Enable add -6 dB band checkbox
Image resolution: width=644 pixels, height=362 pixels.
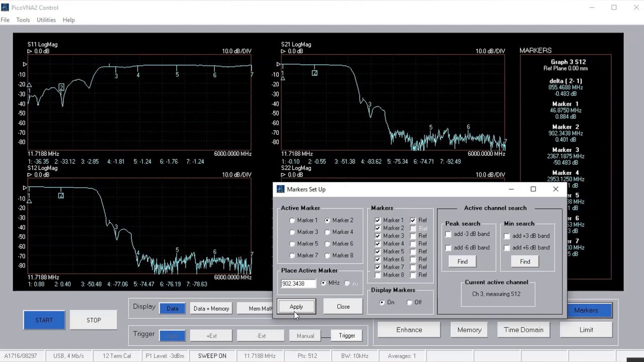coord(448,248)
